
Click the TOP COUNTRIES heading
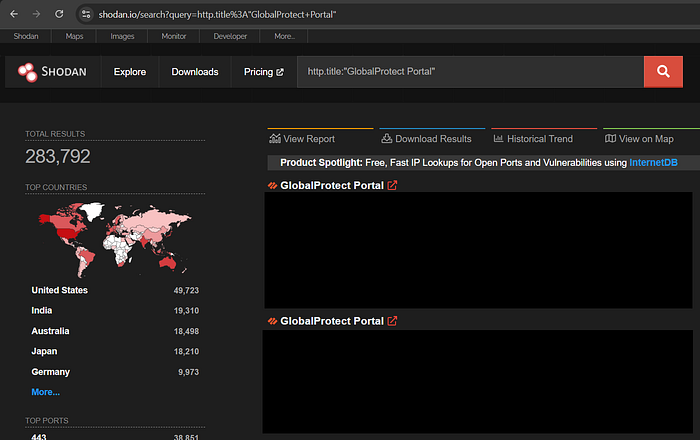[x=56, y=187]
